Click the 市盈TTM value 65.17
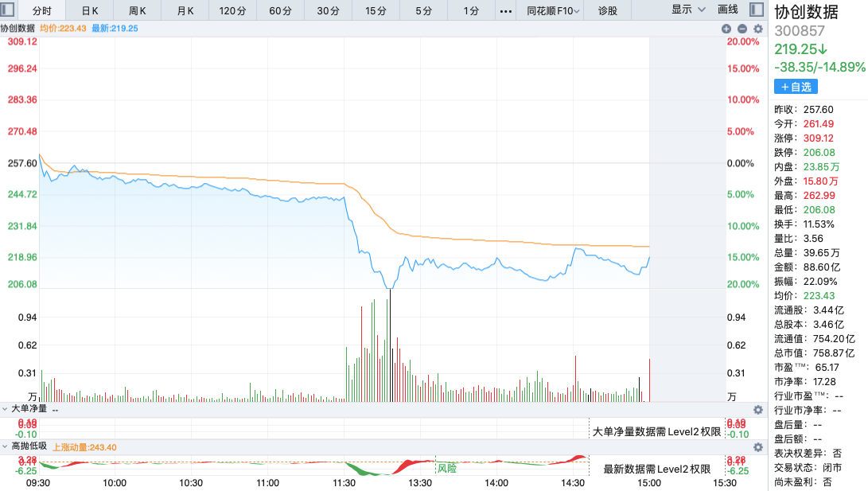Viewport: 868px width, 491px height. (x=827, y=368)
